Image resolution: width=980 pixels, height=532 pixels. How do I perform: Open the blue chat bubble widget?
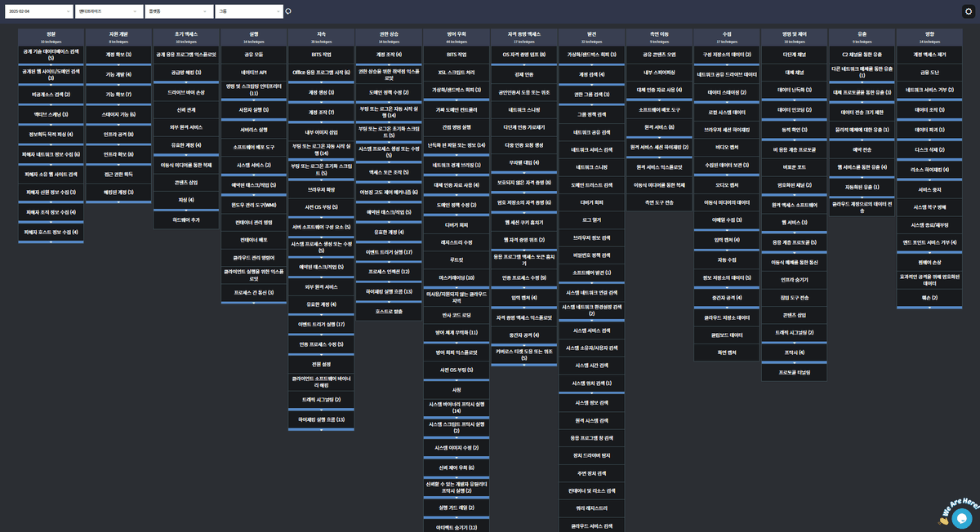tap(961, 517)
